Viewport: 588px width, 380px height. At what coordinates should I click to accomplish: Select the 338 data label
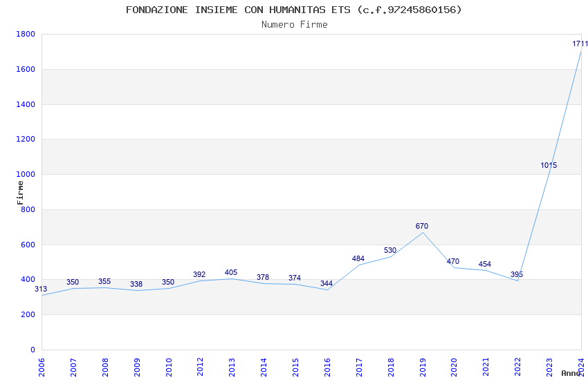click(x=136, y=284)
